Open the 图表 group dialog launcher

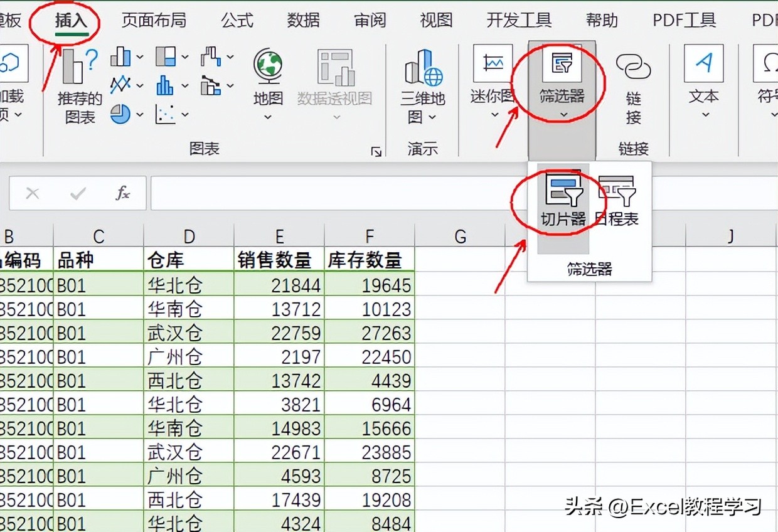tap(376, 151)
